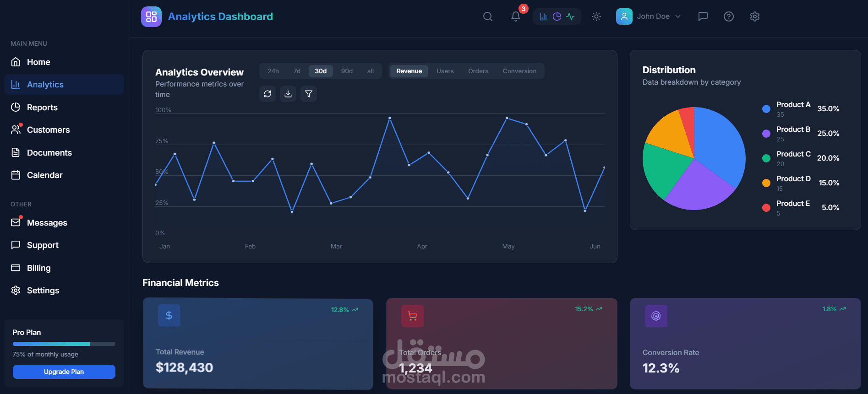Viewport: 868px width, 394px height.
Task: Click the Home house icon
Action: [16, 62]
